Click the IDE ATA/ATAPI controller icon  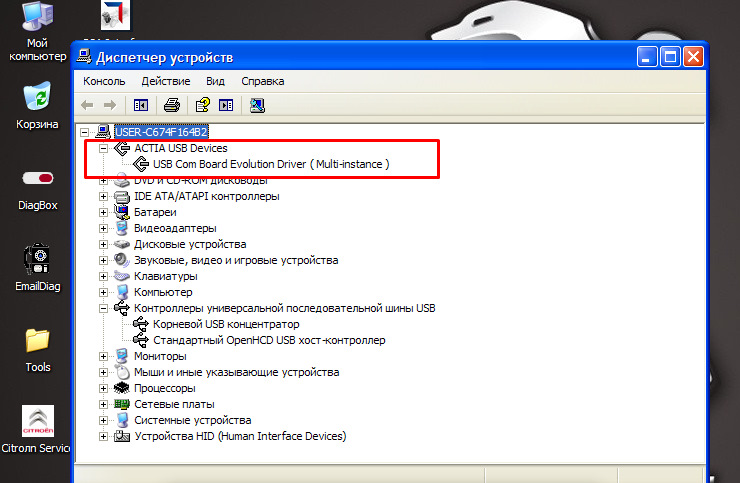pyautogui.click(x=122, y=196)
